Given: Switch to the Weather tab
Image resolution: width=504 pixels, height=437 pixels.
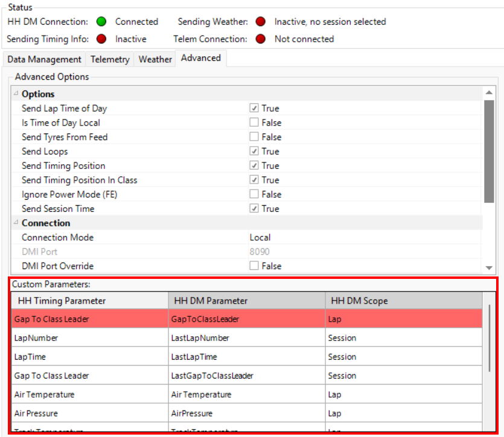Looking at the screenshot, I should coord(155,59).
